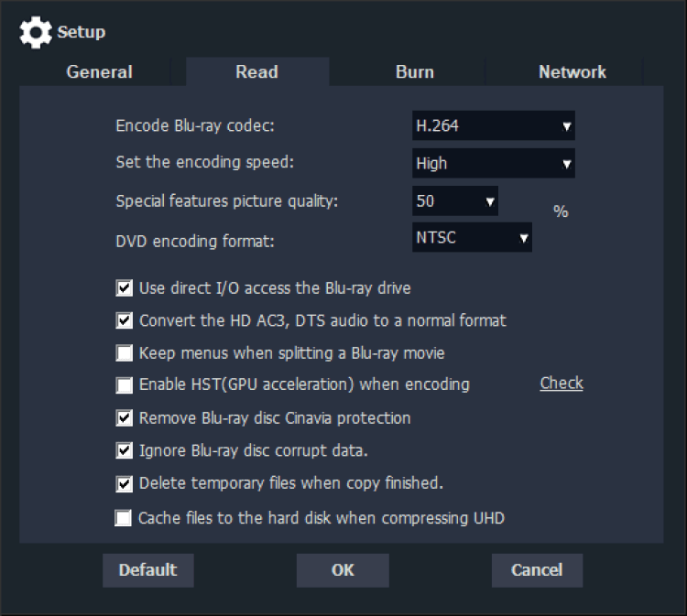This screenshot has width=687, height=616.
Task: Expand the DVD encoding format dropdown
Action: tap(472, 238)
